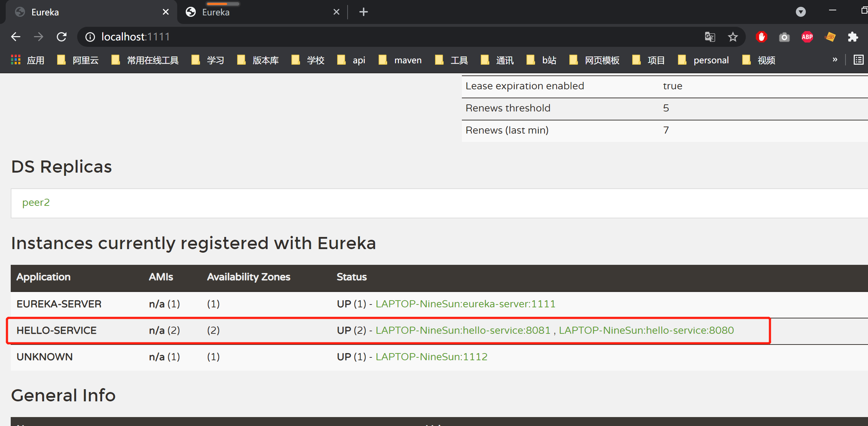The height and width of the screenshot is (426, 868).
Task: Open the tab search dropdown arrow
Action: pos(801,12)
